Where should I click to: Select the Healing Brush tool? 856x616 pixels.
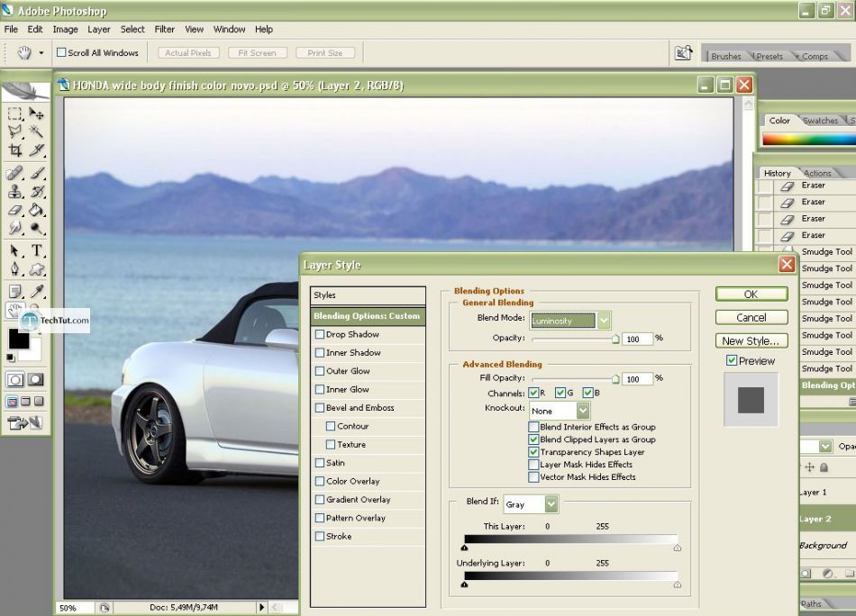[x=14, y=174]
